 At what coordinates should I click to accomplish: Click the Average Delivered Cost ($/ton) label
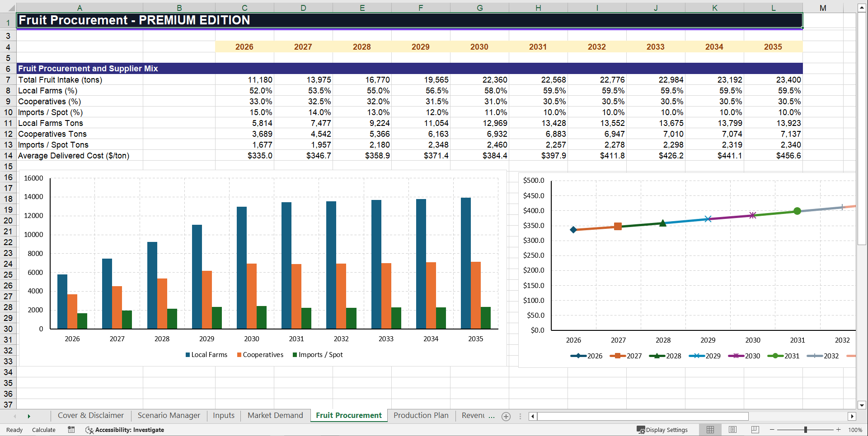pos(80,156)
